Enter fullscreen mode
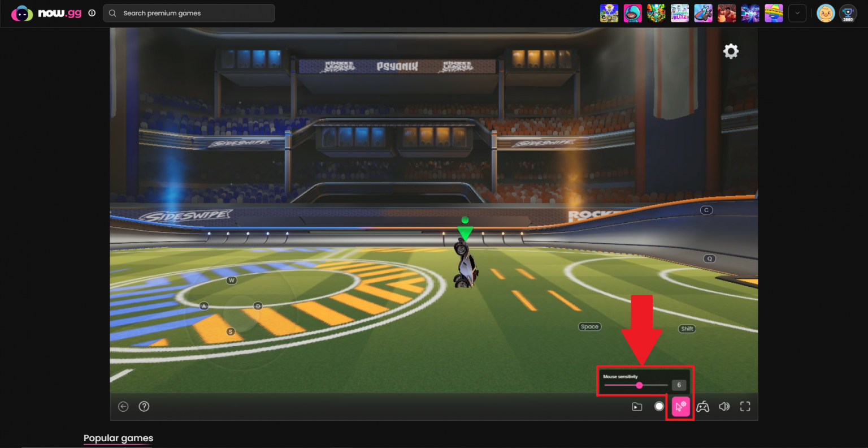 tap(745, 407)
